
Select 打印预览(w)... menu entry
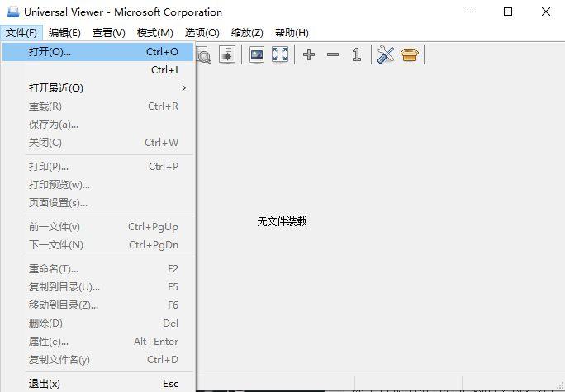tap(98, 185)
